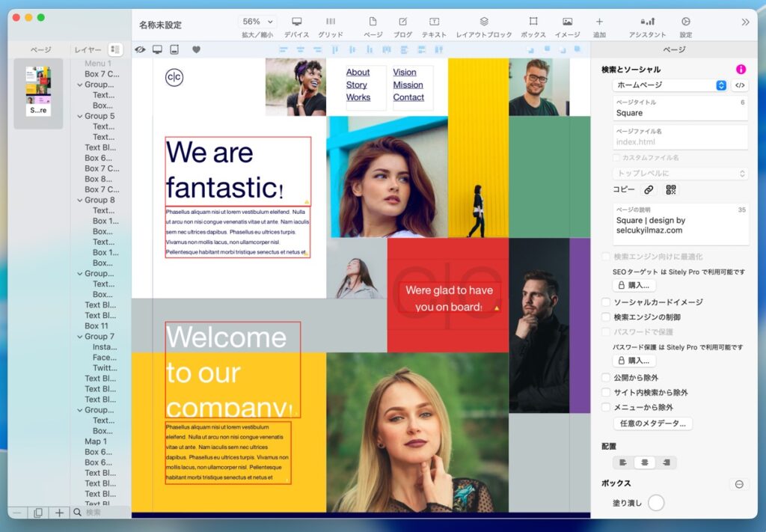
Task: Click the page title field containing Square
Action: point(679,113)
